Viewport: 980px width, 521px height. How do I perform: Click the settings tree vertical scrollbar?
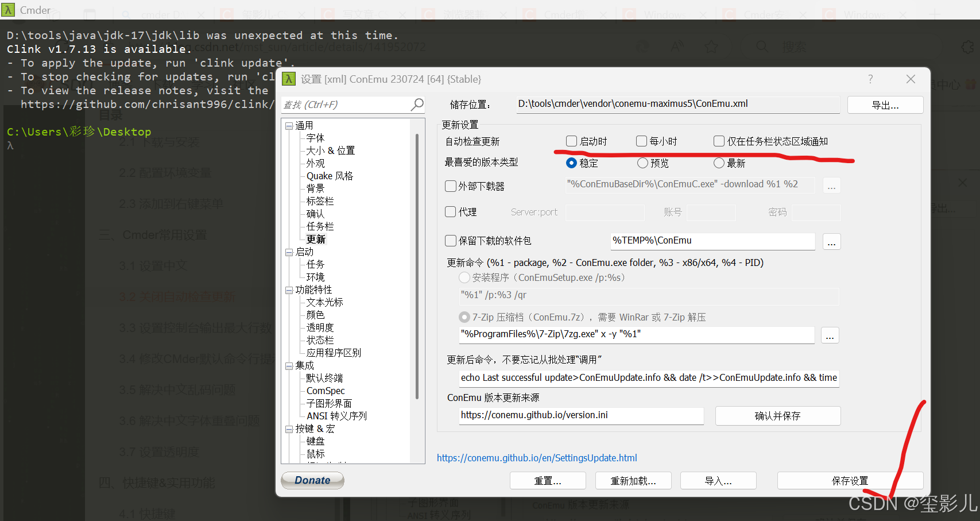pos(417,266)
